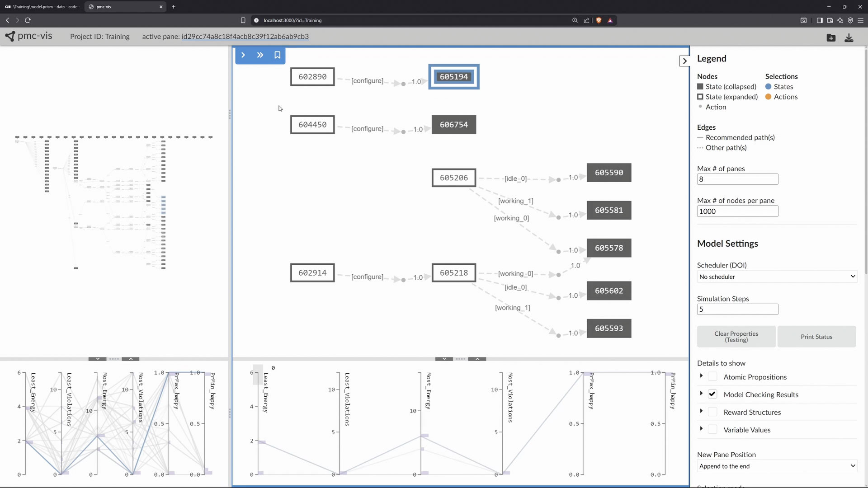Image resolution: width=868 pixels, height=488 pixels.
Task: Collapse the lower detail panel with the down chevron
Action: pyautogui.click(x=444, y=359)
